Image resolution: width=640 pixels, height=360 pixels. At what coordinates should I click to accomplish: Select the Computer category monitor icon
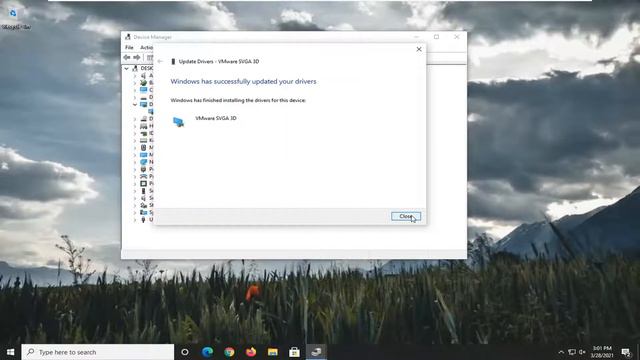pos(143,90)
